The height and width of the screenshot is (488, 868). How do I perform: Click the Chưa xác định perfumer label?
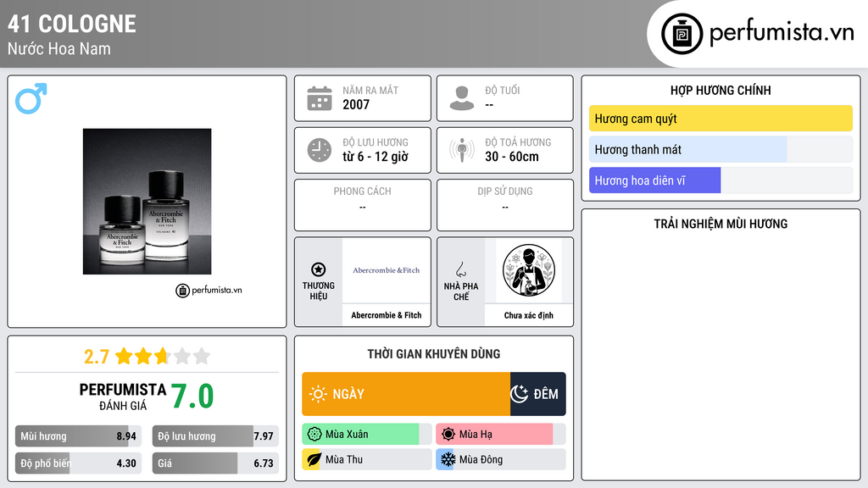click(529, 315)
